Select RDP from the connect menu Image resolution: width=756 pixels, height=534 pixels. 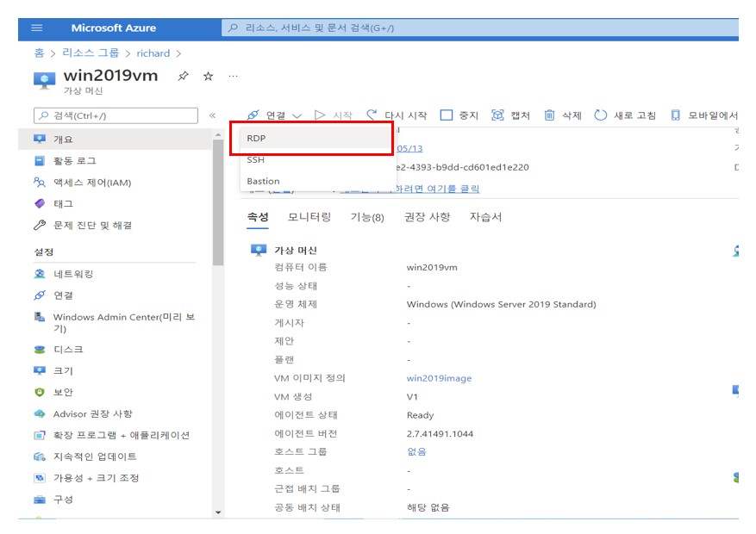[316, 138]
